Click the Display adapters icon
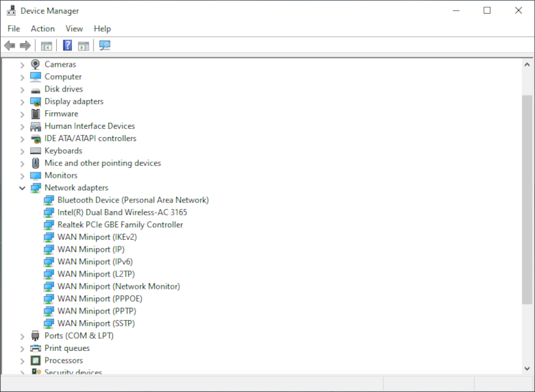The height and width of the screenshot is (392, 535). coord(35,102)
